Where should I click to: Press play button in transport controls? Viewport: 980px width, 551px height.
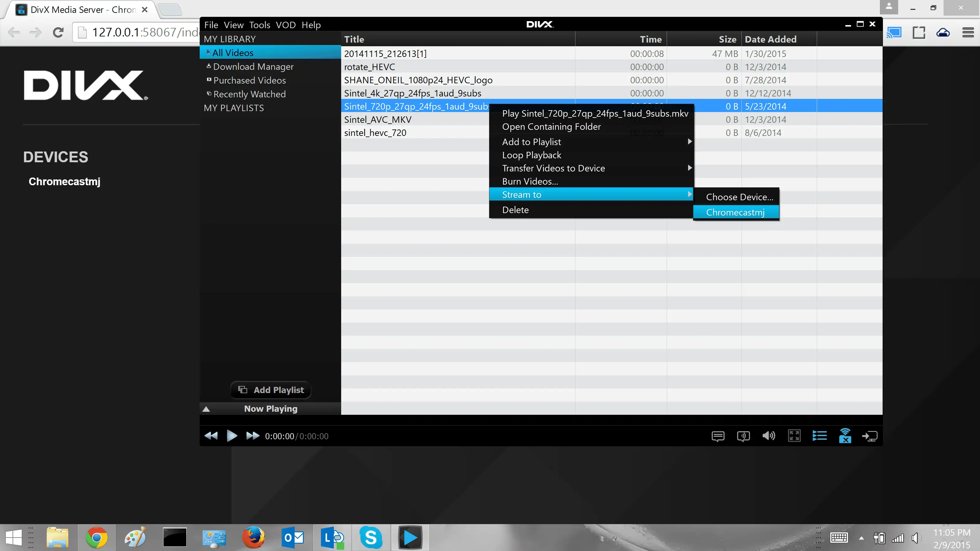click(232, 436)
